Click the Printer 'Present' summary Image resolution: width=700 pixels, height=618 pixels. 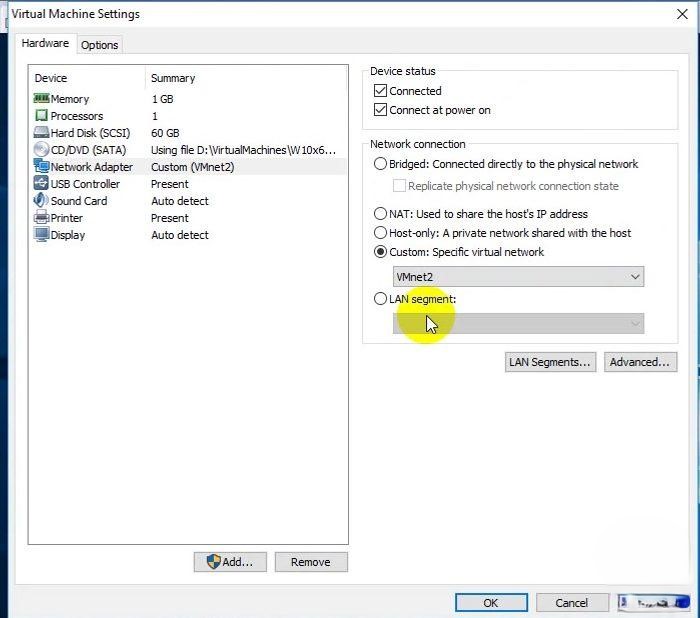(x=170, y=218)
